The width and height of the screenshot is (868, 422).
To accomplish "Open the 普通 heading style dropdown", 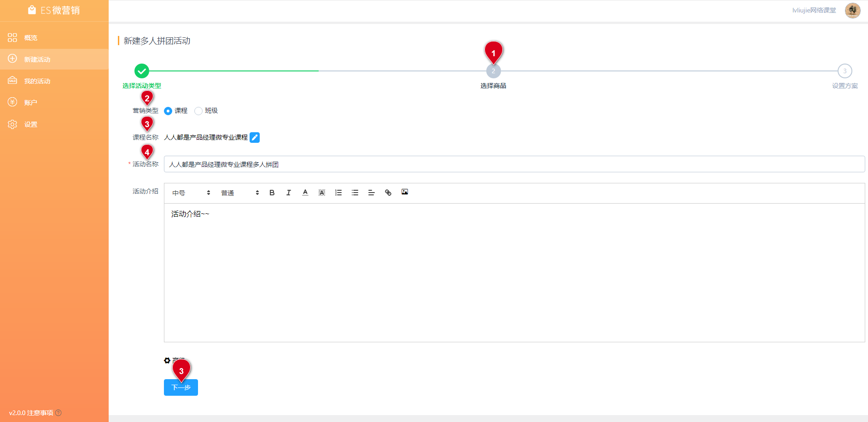I will click(240, 193).
